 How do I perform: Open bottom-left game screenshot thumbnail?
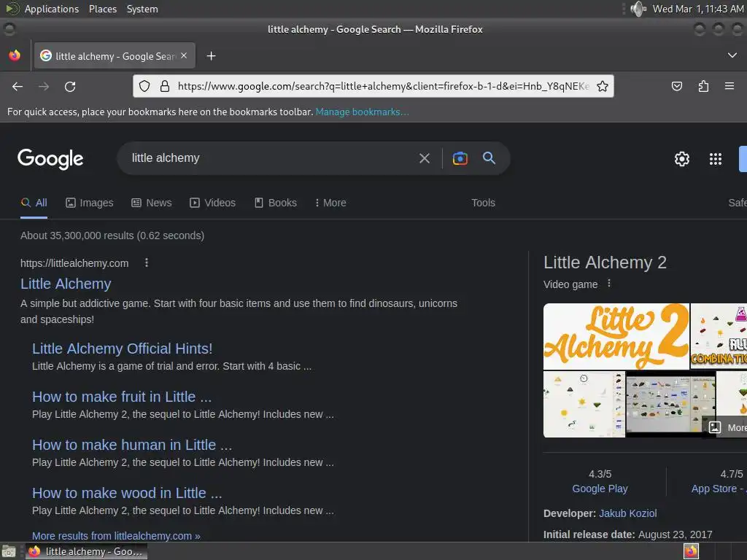584,404
